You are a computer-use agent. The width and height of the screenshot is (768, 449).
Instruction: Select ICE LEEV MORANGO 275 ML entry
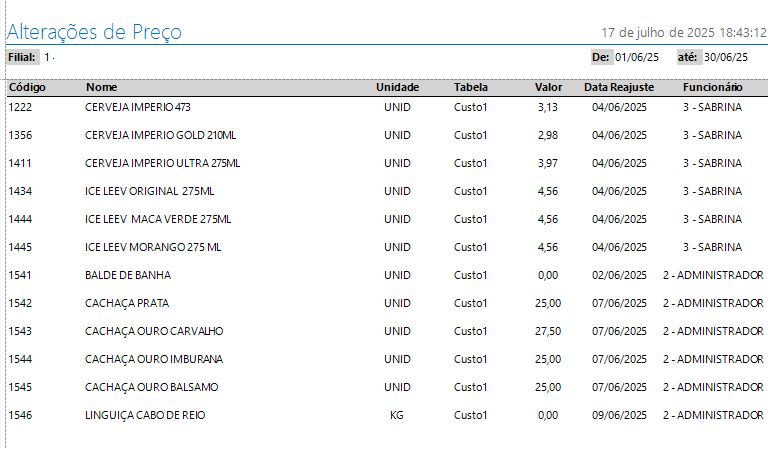point(153,247)
